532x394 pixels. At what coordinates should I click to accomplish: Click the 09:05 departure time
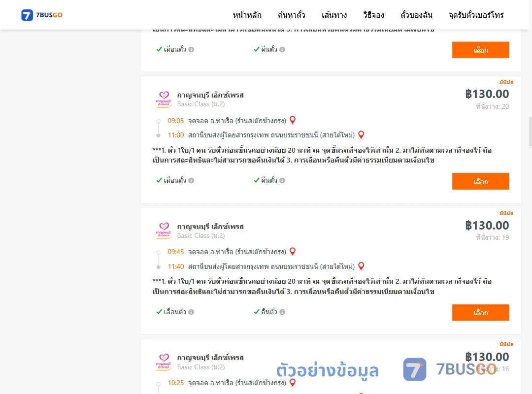coord(175,121)
